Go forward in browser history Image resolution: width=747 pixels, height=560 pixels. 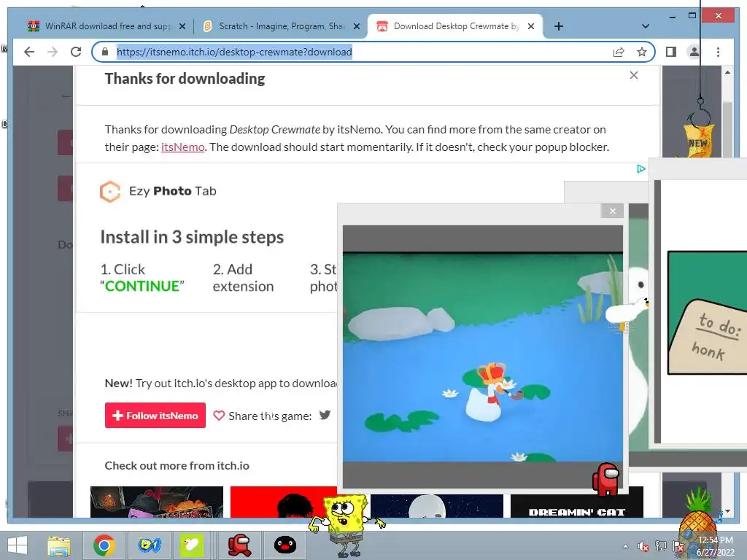(53, 52)
